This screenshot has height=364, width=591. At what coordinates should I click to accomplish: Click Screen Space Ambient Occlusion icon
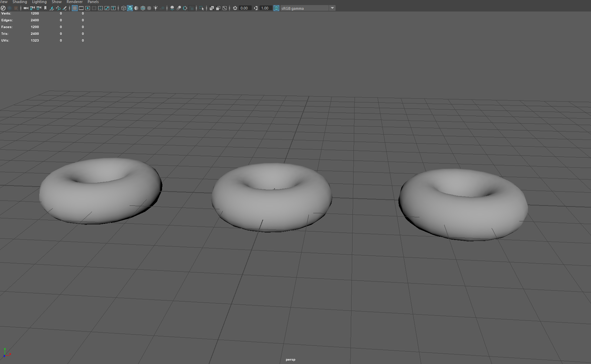[172, 8]
